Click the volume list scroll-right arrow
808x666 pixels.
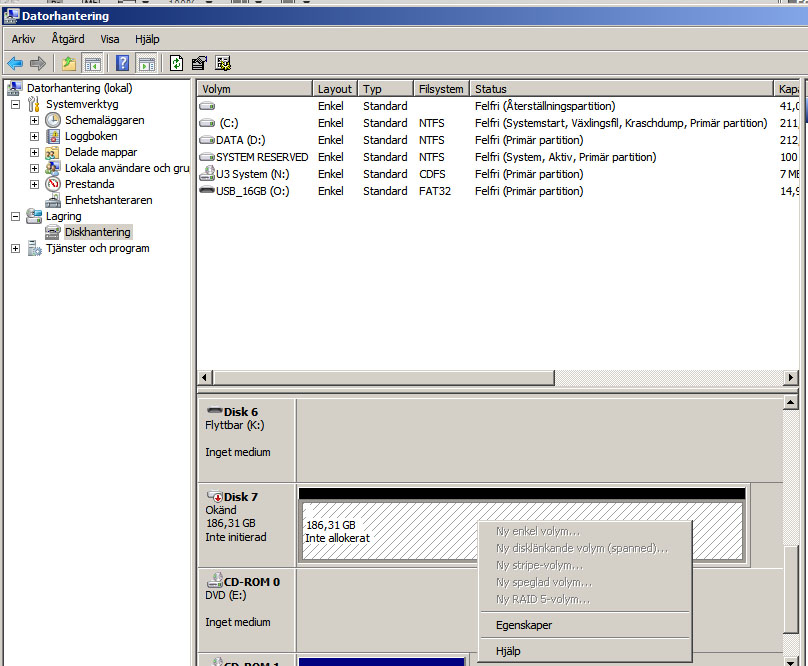(x=791, y=377)
